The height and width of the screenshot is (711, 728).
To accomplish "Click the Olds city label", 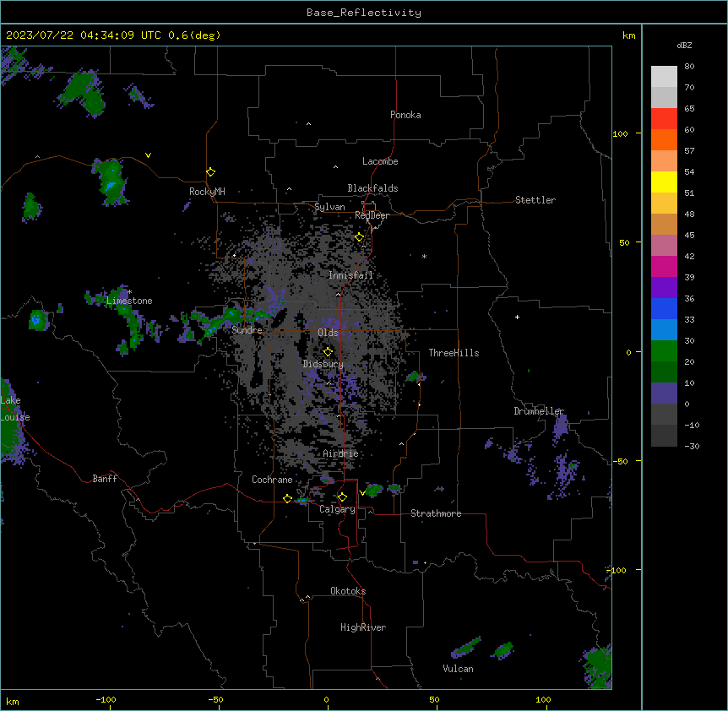I will point(328,333).
